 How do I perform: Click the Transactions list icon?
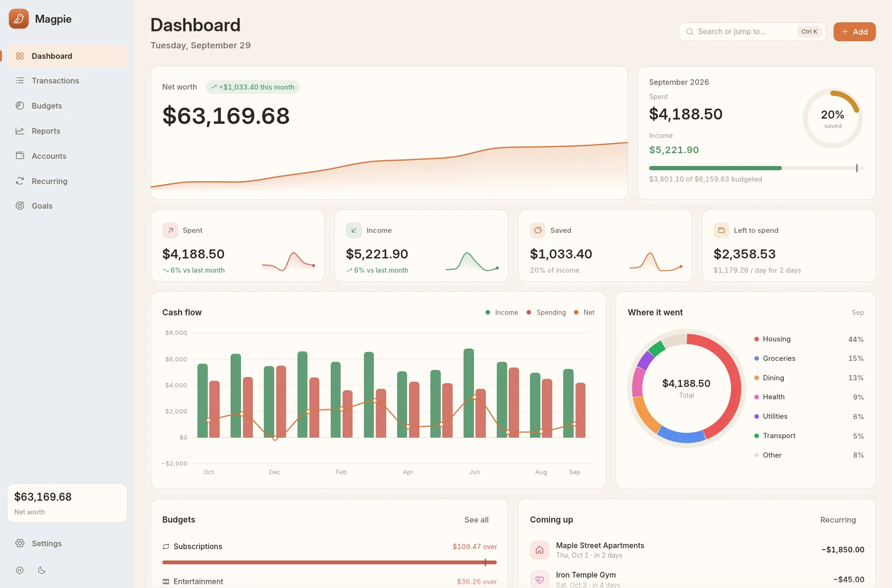pos(20,81)
